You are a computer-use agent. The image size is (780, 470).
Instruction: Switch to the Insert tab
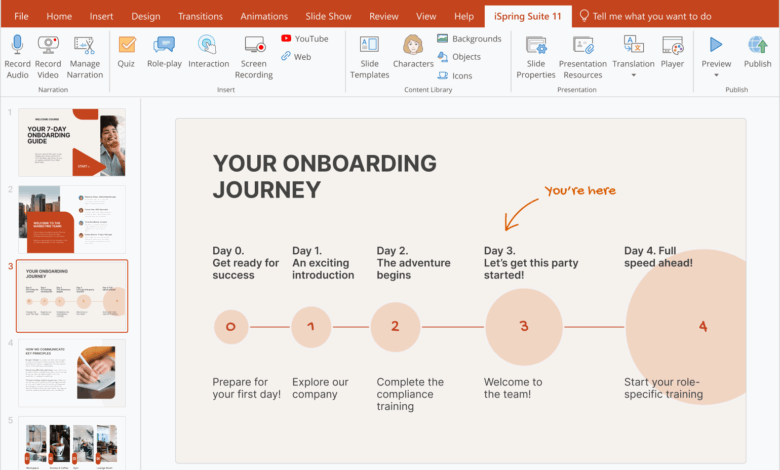(101, 16)
